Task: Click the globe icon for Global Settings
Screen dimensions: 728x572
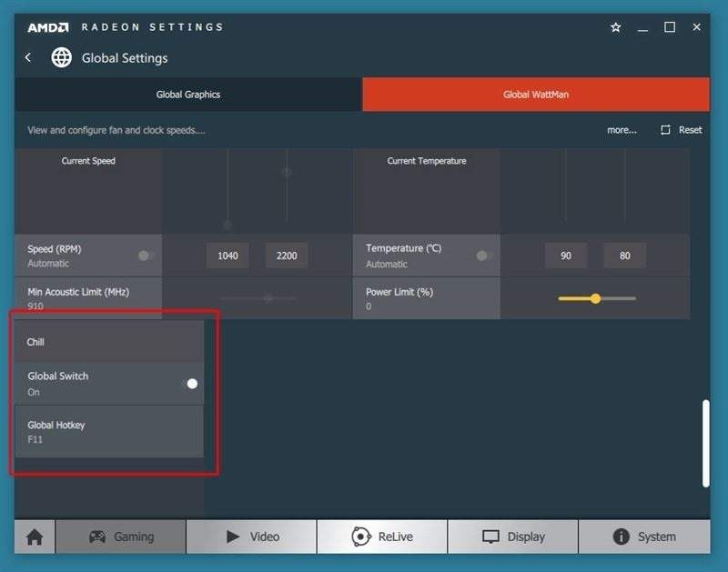Action: tap(61, 57)
